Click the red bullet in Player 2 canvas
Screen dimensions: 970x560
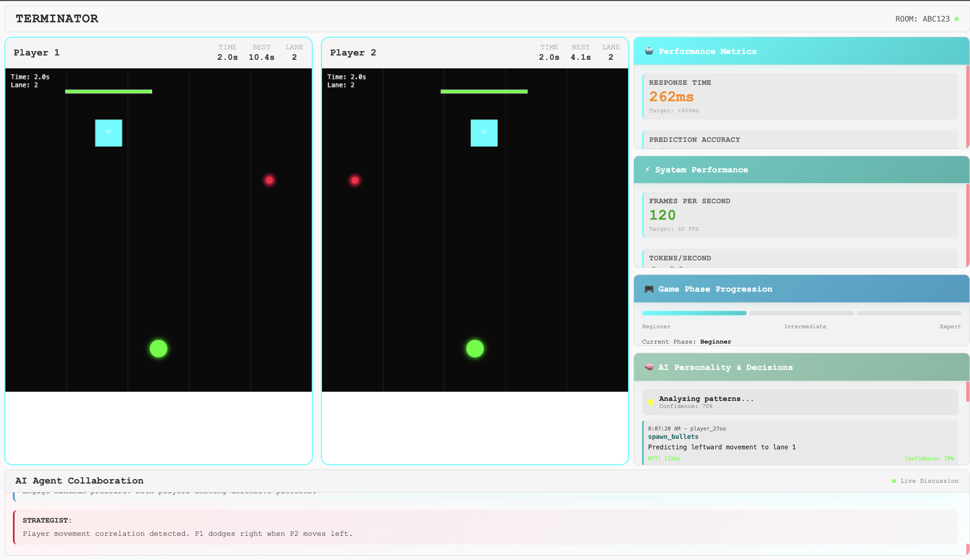pos(355,180)
